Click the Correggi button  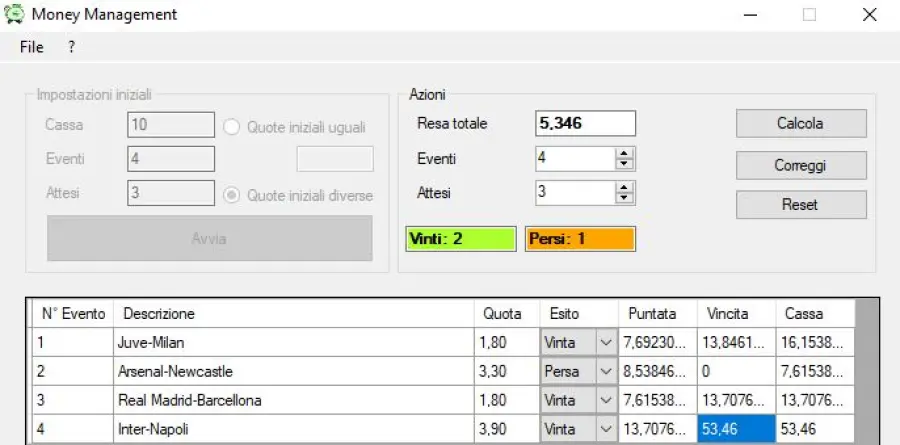coord(801,165)
